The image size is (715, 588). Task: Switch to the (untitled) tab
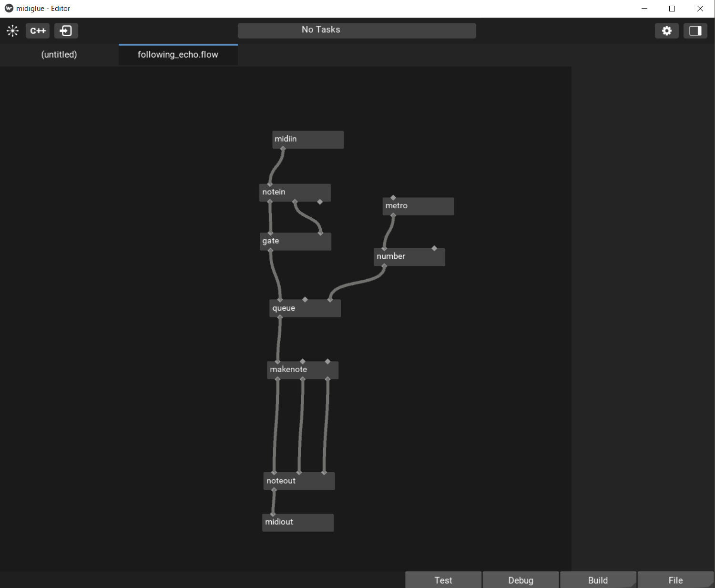point(59,55)
